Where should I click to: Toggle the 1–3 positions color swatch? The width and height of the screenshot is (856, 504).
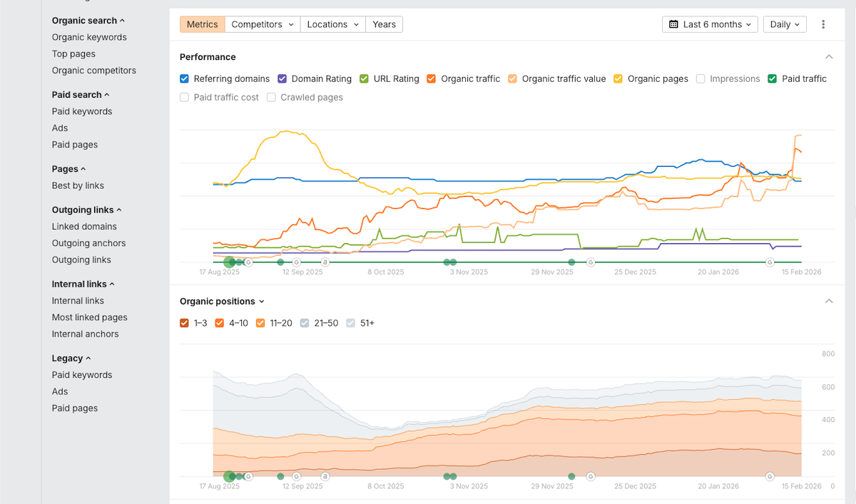point(185,324)
